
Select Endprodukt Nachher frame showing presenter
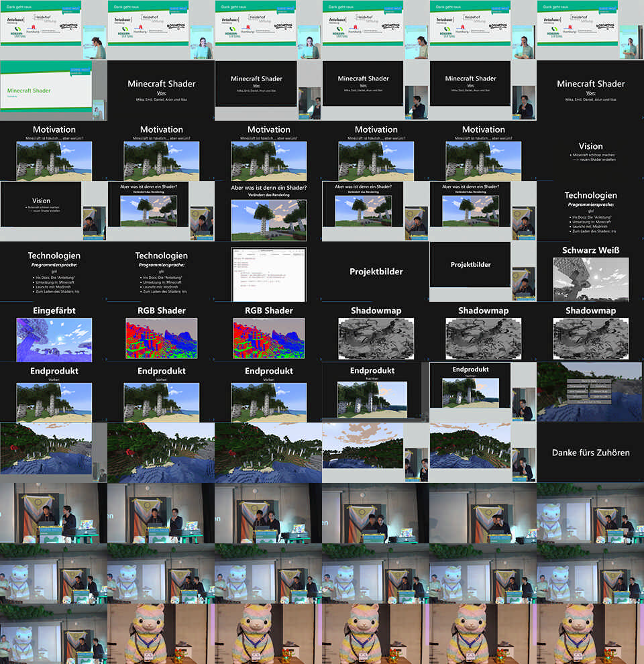click(x=483, y=392)
